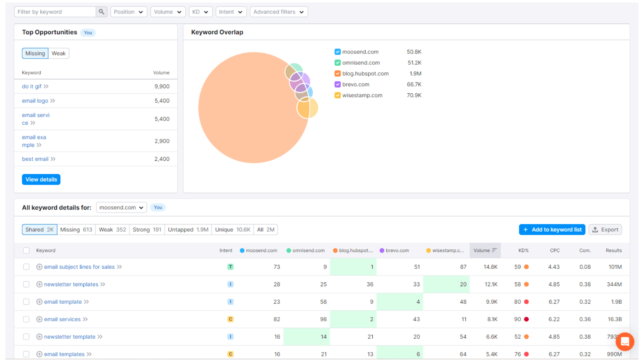This screenshot has height=362, width=644.
Task: Click the I intent badge for newsletter templates row
Action: [230, 284]
